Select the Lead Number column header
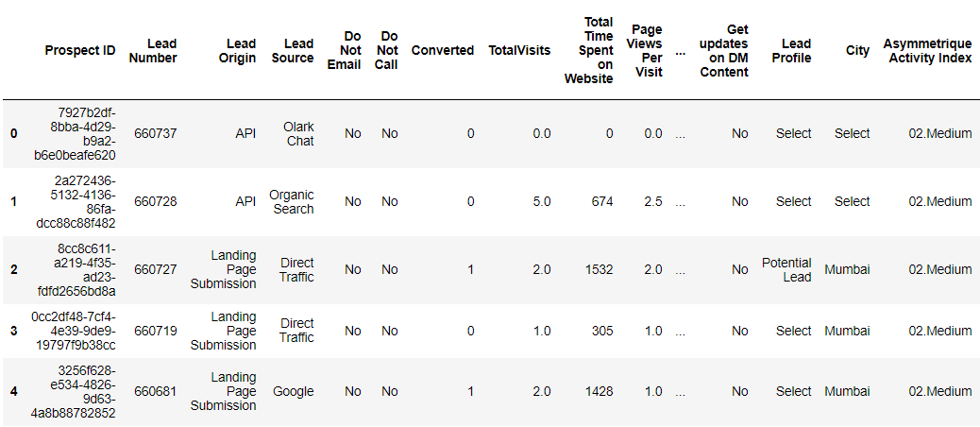The width and height of the screenshot is (980, 427). [155, 50]
